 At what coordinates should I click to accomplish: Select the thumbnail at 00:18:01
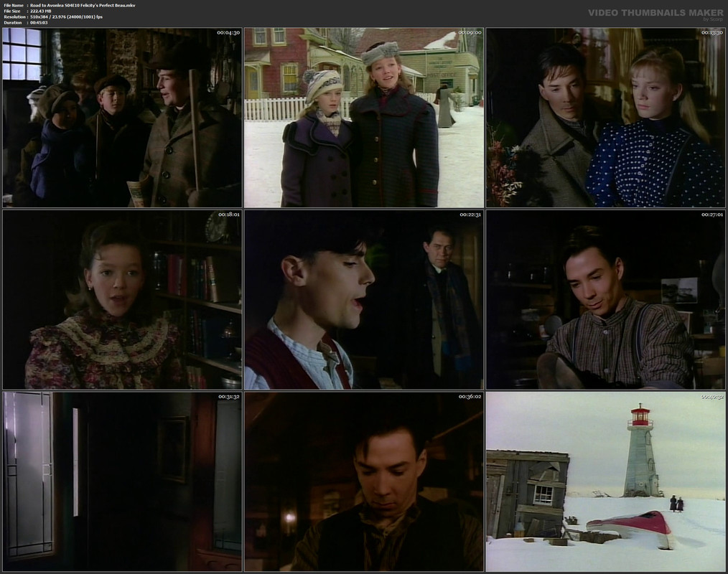pyautogui.click(x=122, y=300)
